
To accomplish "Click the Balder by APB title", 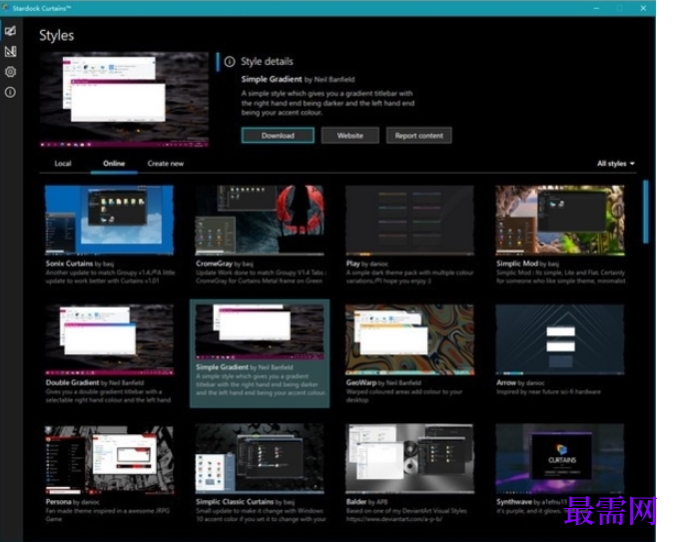I will click(367, 502).
